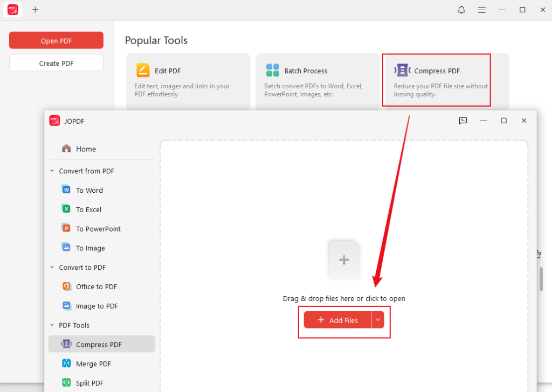Open the Add Files dropdown arrow
552x392 pixels.
coord(377,320)
